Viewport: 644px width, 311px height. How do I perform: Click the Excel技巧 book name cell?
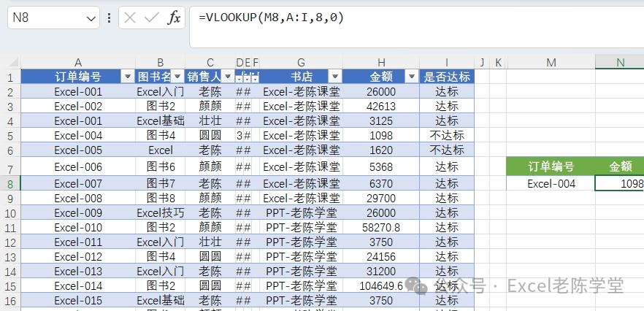(160, 213)
